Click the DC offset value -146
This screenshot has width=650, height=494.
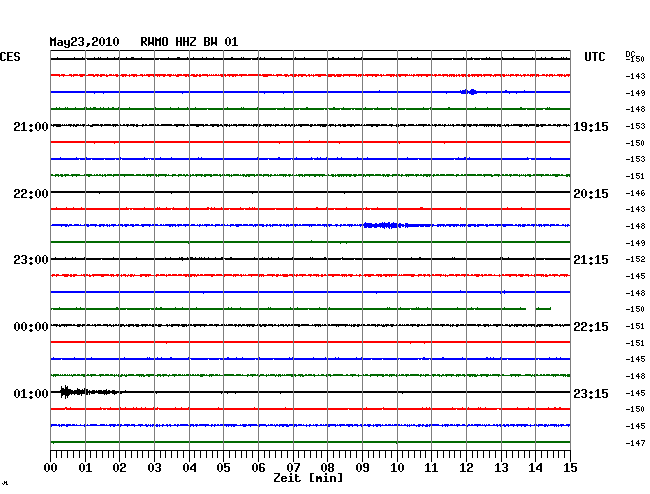click(x=635, y=193)
